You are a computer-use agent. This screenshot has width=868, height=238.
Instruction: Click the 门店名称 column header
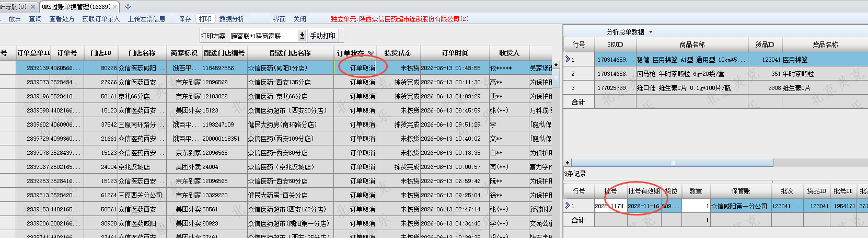(x=142, y=53)
